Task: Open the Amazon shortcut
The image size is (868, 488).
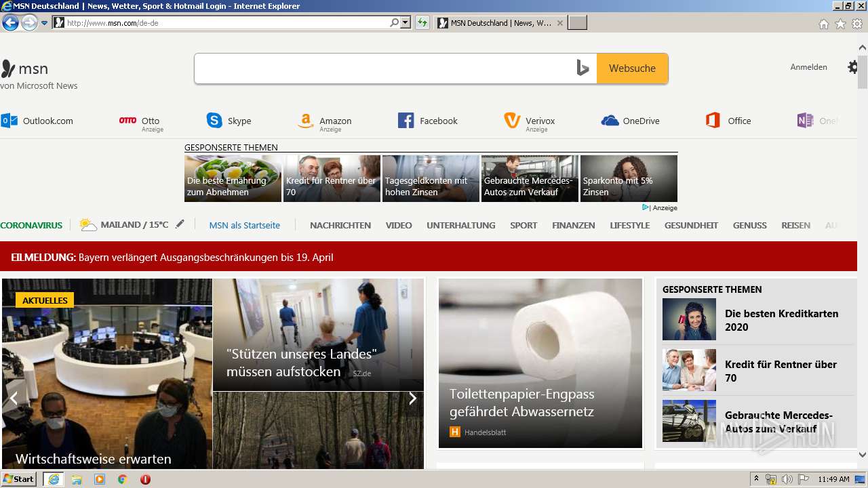Action: pyautogui.click(x=324, y=122)
